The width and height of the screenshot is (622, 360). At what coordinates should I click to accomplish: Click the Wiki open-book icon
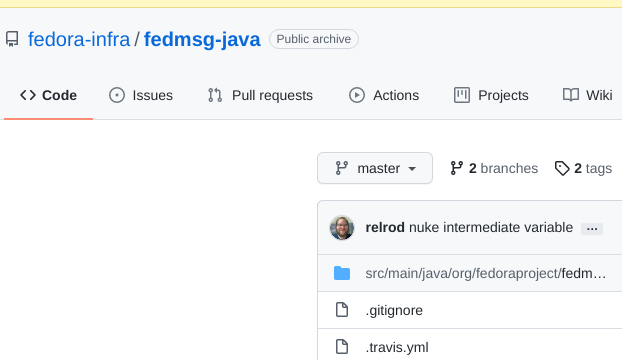[x=571, y=95]
